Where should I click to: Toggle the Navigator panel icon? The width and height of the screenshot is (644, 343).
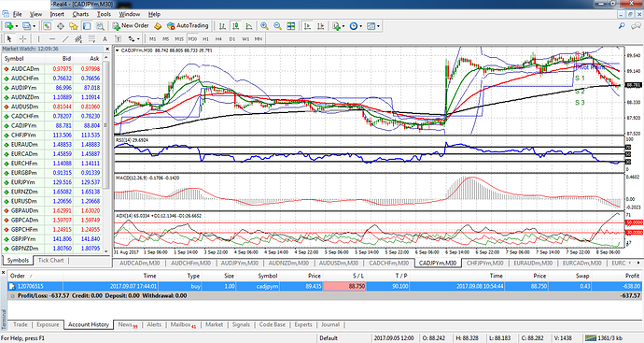(74, 26)
